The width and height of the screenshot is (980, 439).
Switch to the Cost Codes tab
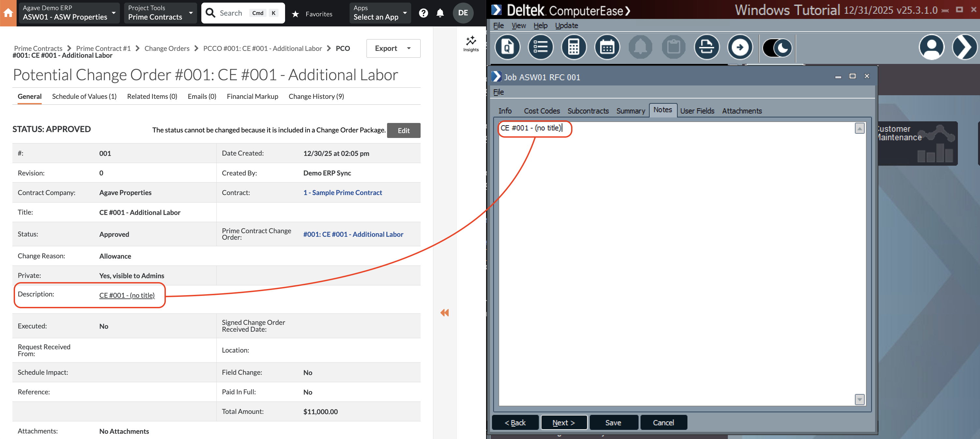[x=542, y=111]
